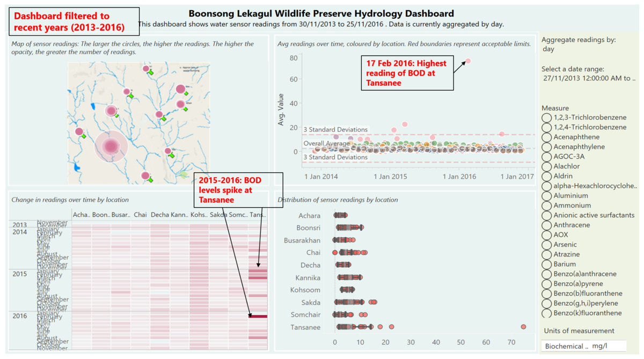Click the left-most red dot in Chai row

point(335,252)
